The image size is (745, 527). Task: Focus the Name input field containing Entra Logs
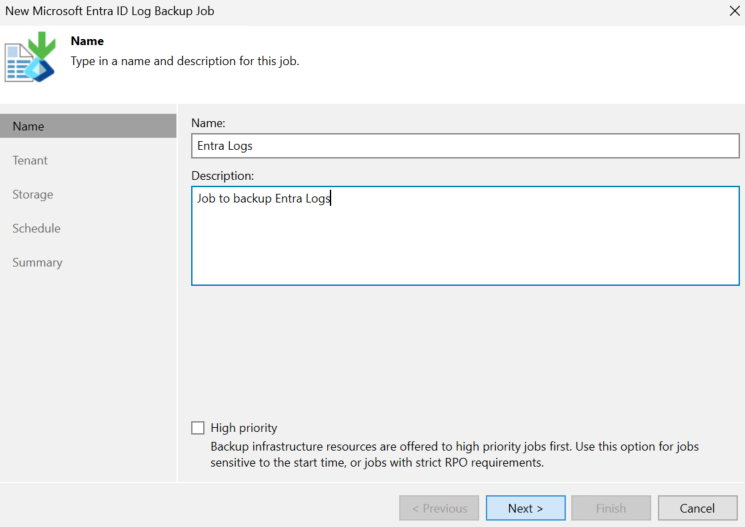pos(465,146)
